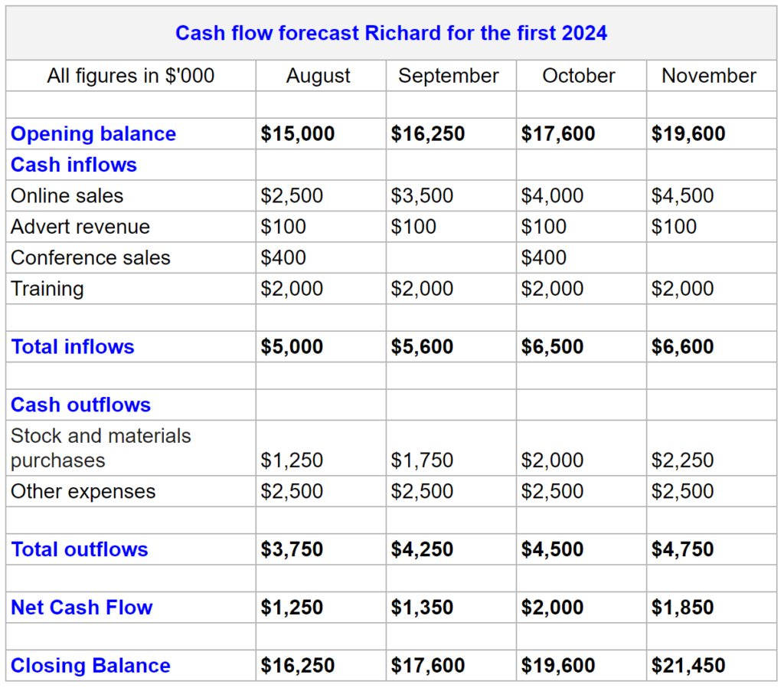Click the November column header
This screenshot has width=784, height=688.
[709, 76]
